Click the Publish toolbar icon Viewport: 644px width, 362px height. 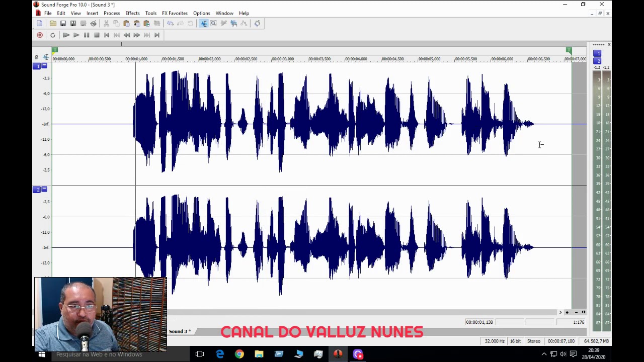tap(93, 24)
